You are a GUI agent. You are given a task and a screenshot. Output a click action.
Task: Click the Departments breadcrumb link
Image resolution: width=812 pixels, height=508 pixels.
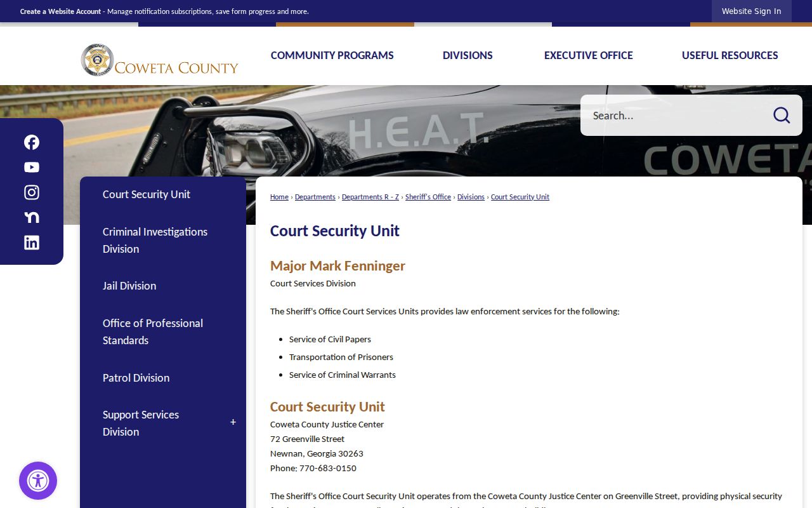point(315,197)
